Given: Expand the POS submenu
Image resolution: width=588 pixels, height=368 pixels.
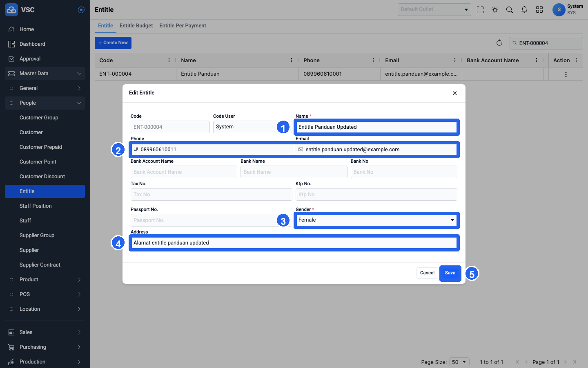Looking at the screenshot, I should (x=45, y=294).
